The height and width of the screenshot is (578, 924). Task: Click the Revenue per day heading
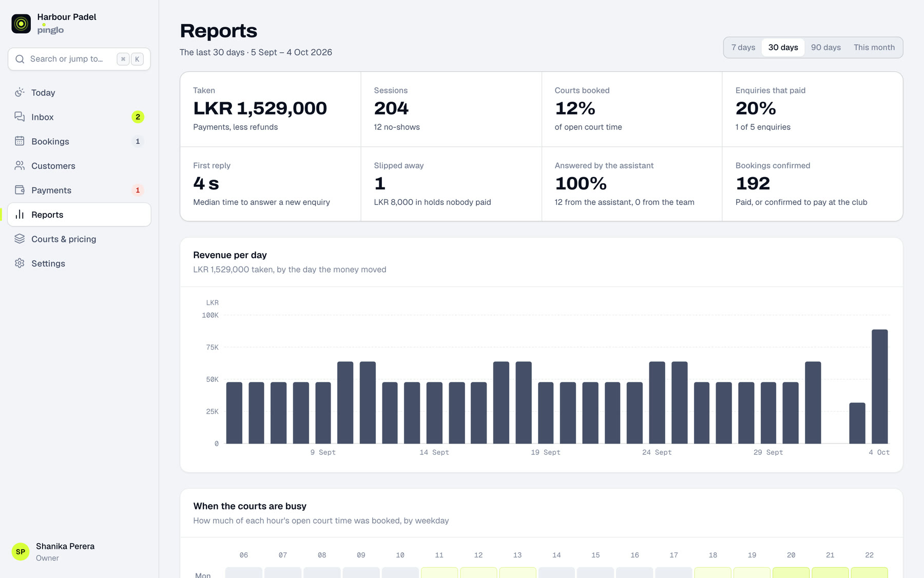[x=230, y=255]
